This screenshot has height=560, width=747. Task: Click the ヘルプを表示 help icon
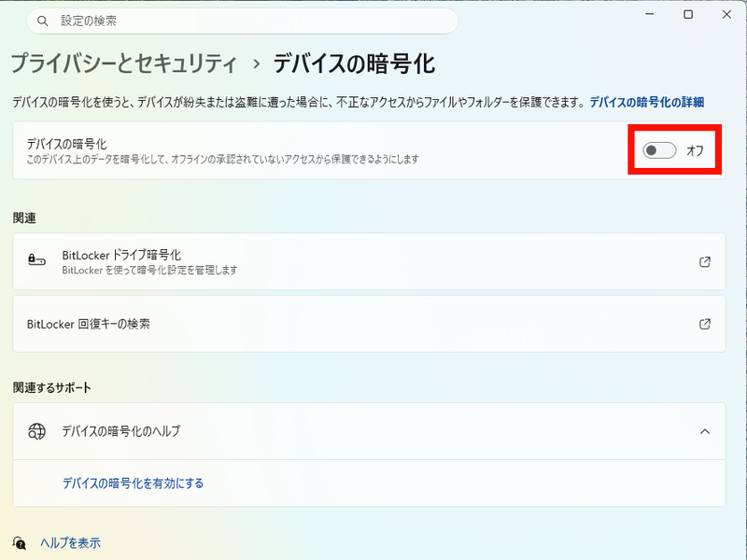[19, 543]
